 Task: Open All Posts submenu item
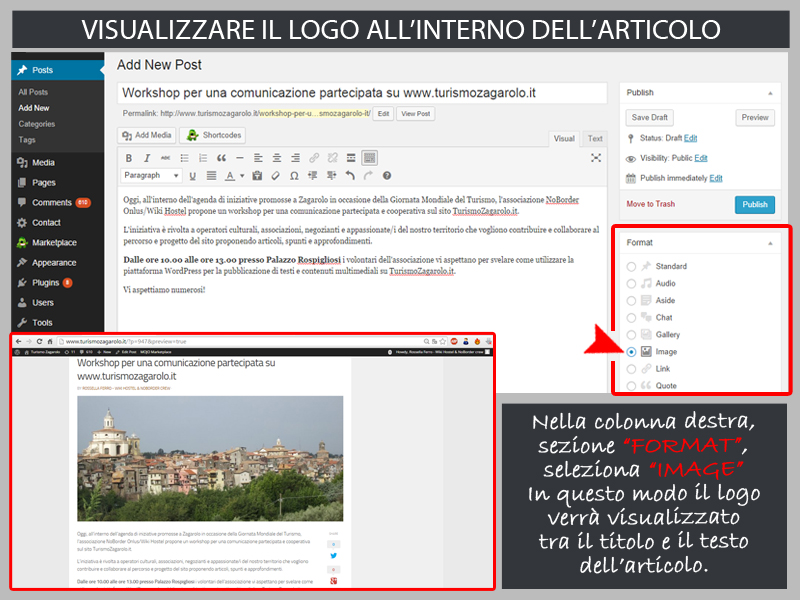click(x=33, y=92)
